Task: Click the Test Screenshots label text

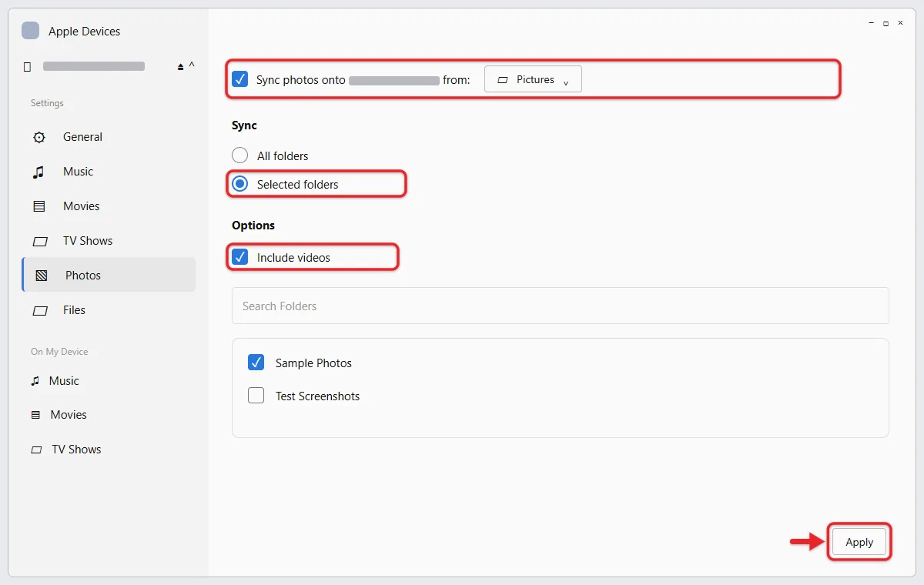Action: click(317, 396)
